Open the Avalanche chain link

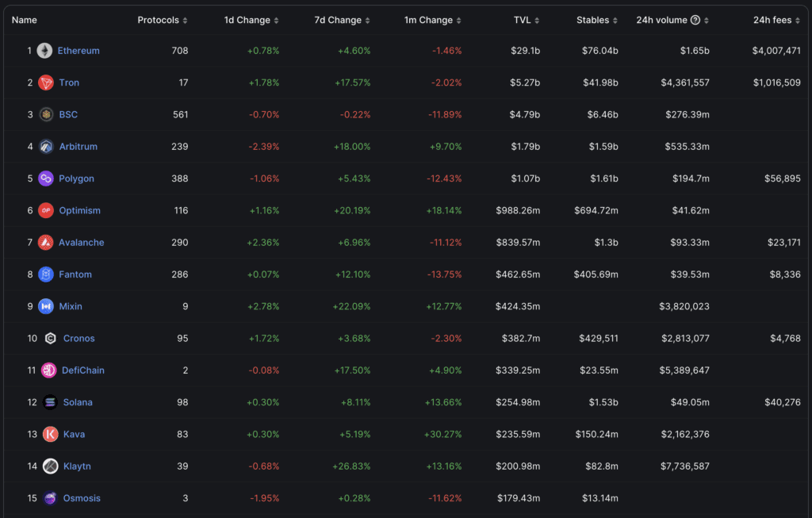coord(82,243)
